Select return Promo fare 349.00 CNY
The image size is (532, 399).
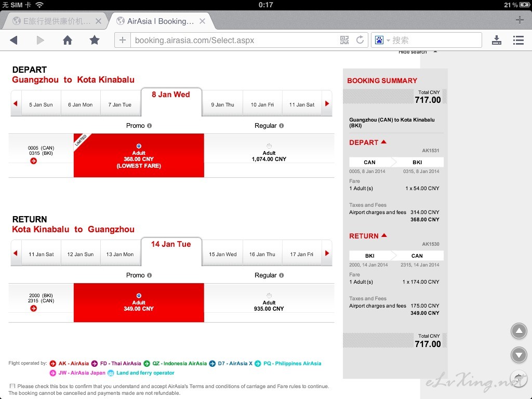pyautogui.click(x=139, y=296)
